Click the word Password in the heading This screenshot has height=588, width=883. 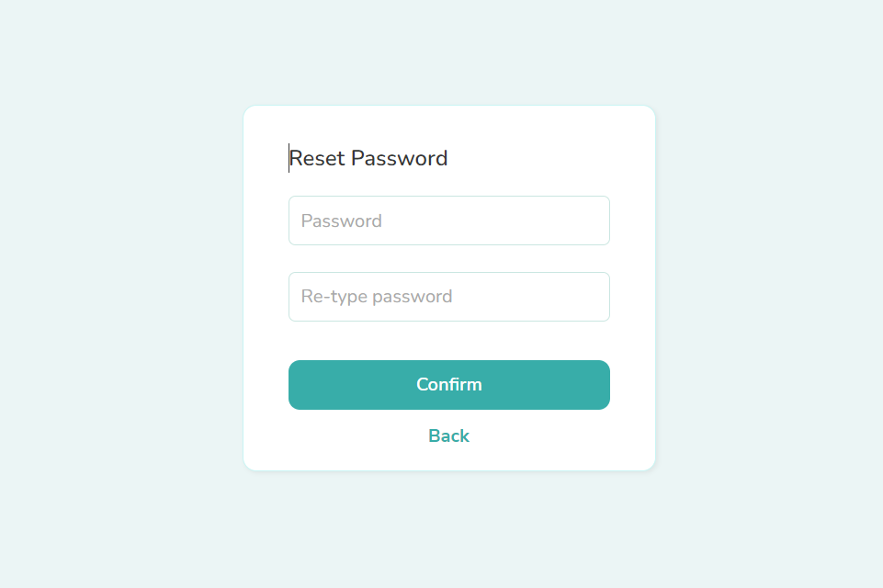400,159
